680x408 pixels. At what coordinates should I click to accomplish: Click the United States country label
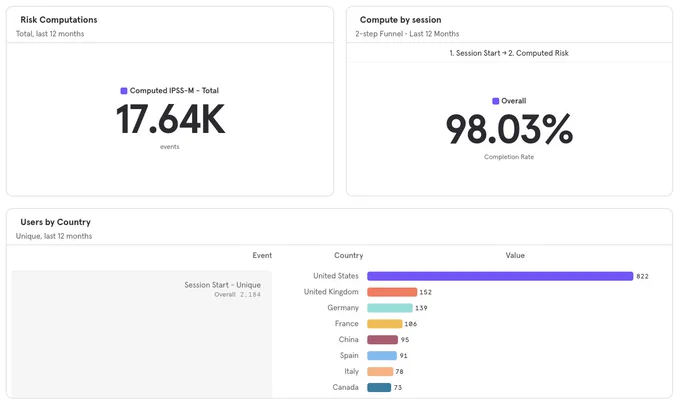336,276
